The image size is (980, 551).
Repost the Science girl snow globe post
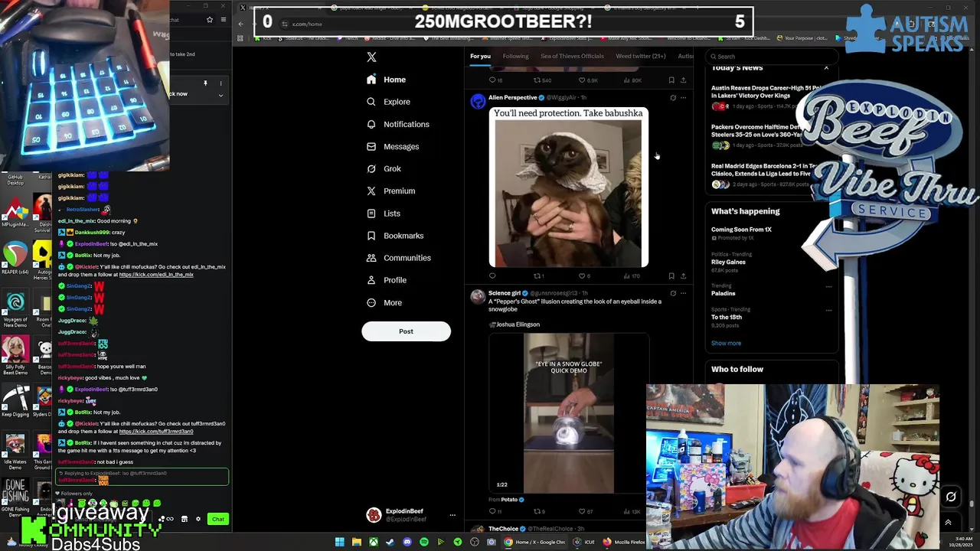538,511
